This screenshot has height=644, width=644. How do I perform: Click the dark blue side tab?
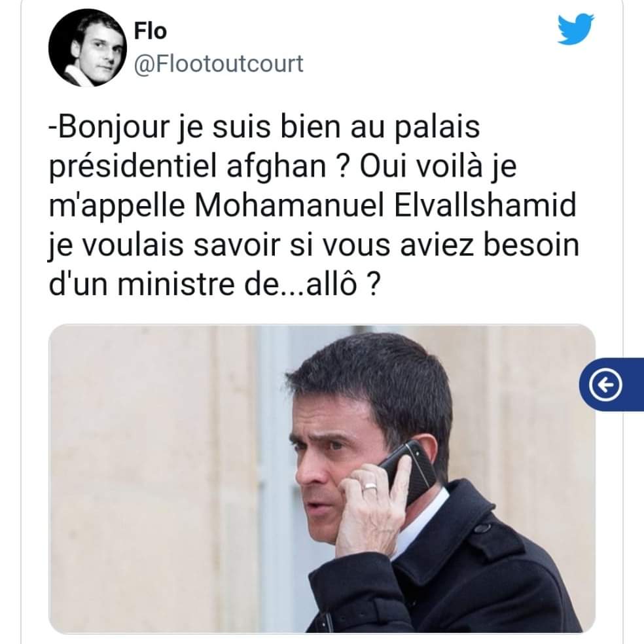pos(611,385)
